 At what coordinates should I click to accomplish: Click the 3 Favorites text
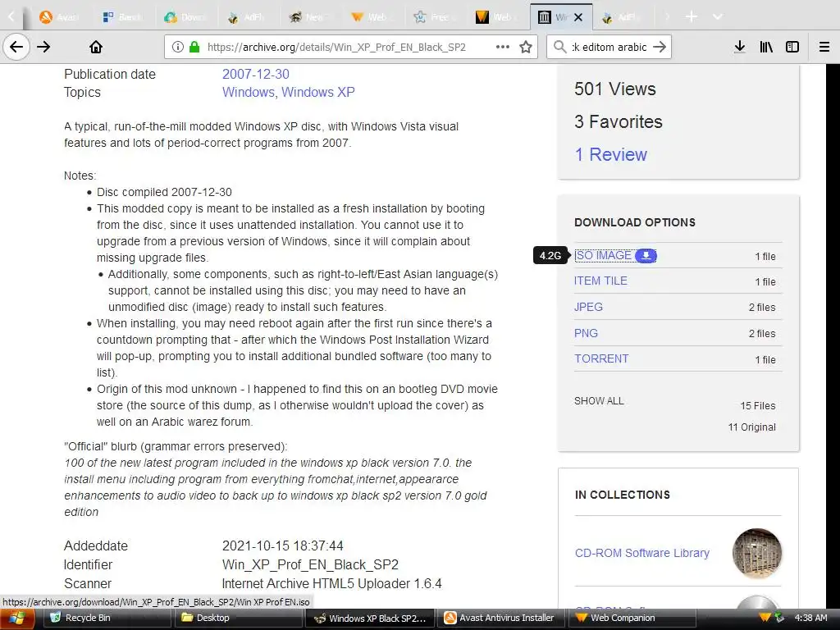[619, 121]
